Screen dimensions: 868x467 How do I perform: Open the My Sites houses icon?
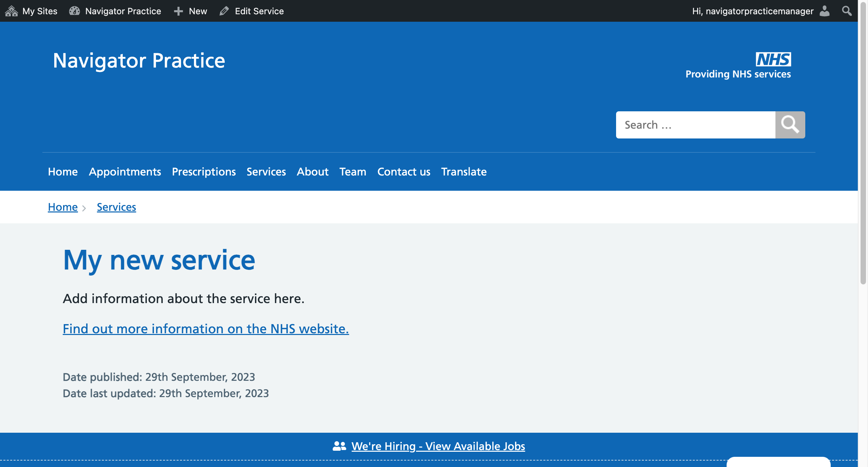(12, 11)
